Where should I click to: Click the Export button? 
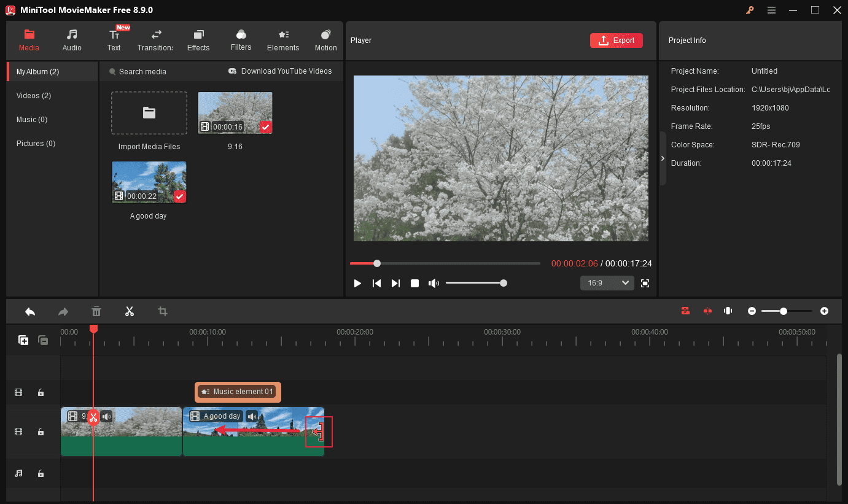tap(617, 41)
